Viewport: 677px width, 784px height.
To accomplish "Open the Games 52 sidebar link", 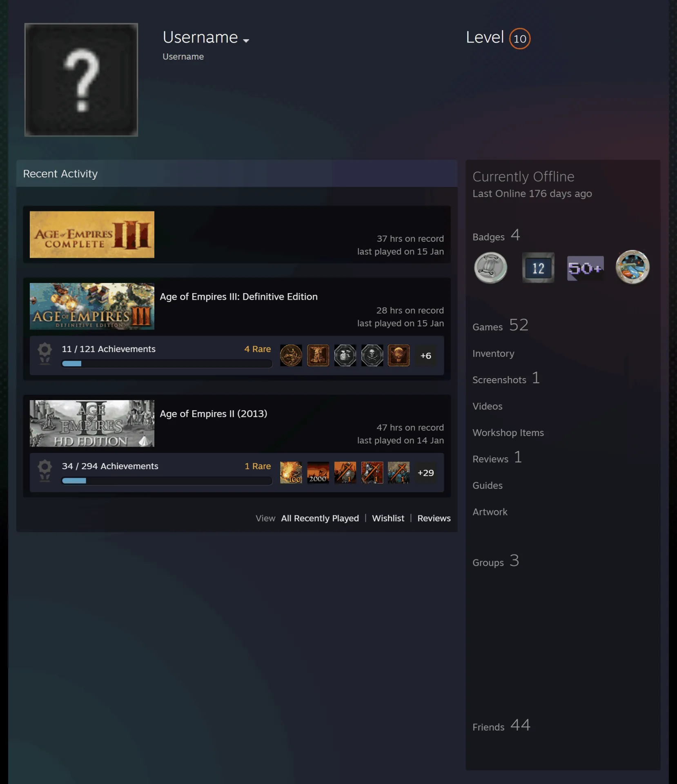I will pyautogui.click(x=500, y=325).
